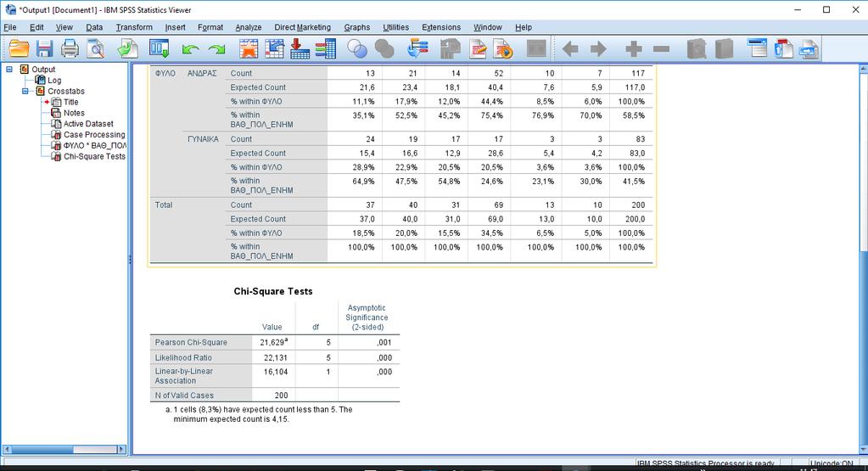Open the Direct Marketing menu
868x471 pixels.
click(x=302, y=27)
